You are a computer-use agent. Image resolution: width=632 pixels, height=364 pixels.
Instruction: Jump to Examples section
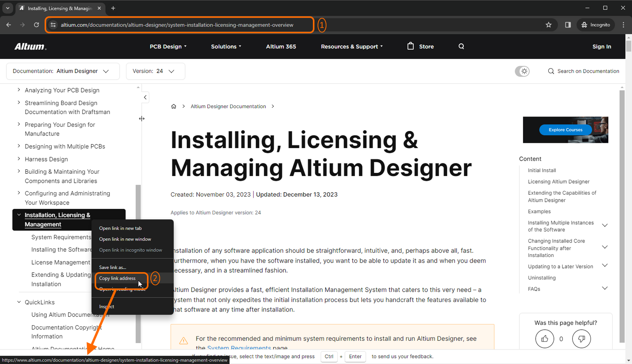539,212
